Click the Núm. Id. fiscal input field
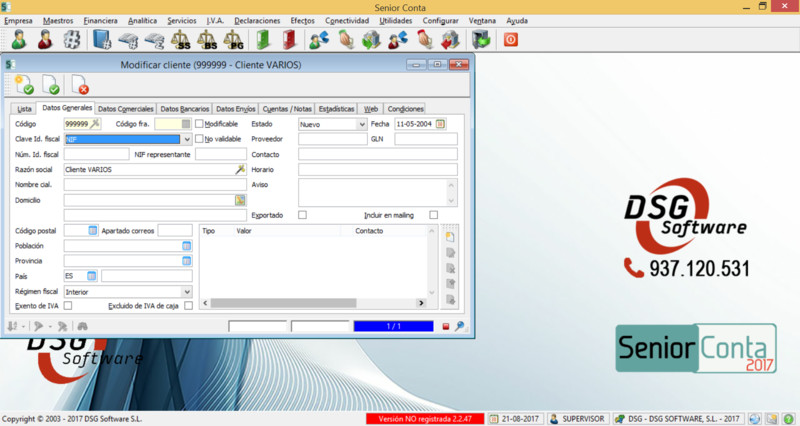The image size is (800, 426). tap(96, 154)
